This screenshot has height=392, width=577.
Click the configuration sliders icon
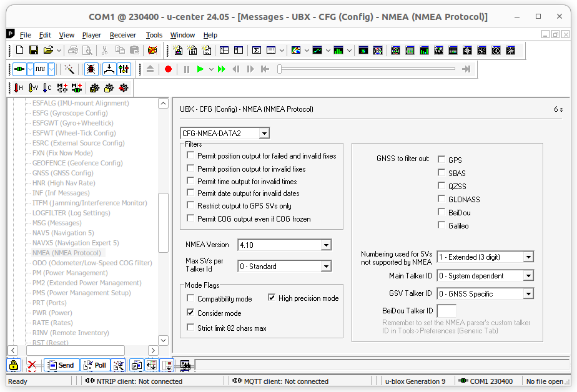[124, 69]
